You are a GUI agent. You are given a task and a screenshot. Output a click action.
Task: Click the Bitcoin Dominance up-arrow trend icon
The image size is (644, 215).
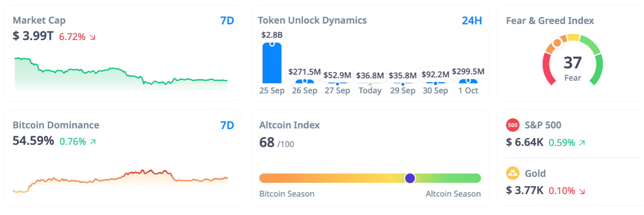coord(93,142)
